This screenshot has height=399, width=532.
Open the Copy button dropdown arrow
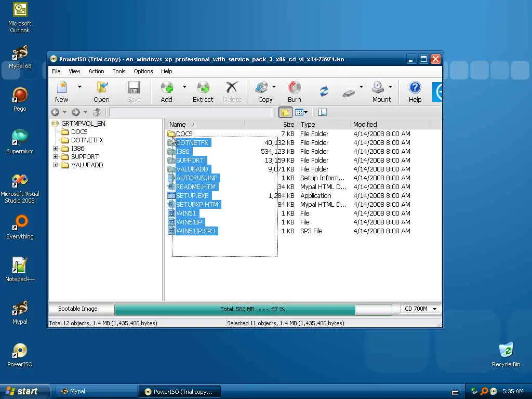click(274, 87)
